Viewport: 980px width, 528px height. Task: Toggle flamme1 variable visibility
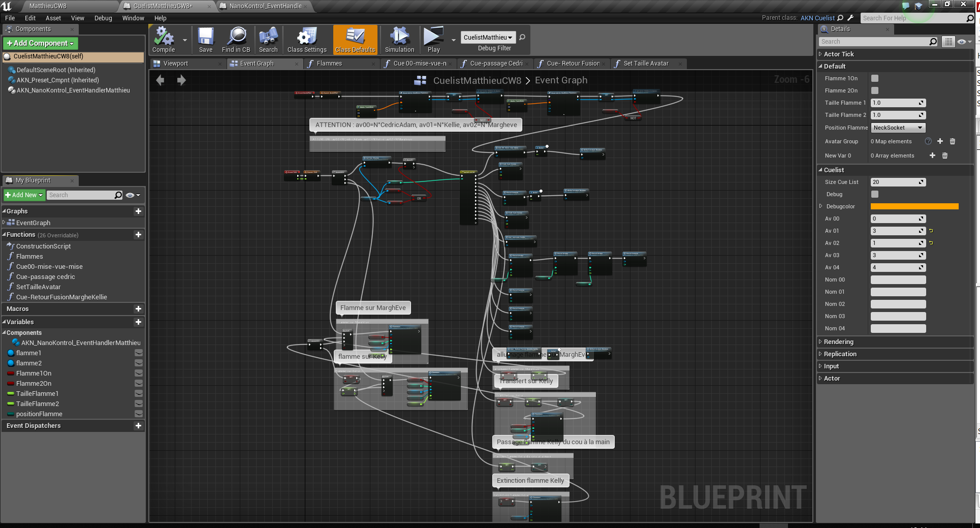click(x=138, y=353)
